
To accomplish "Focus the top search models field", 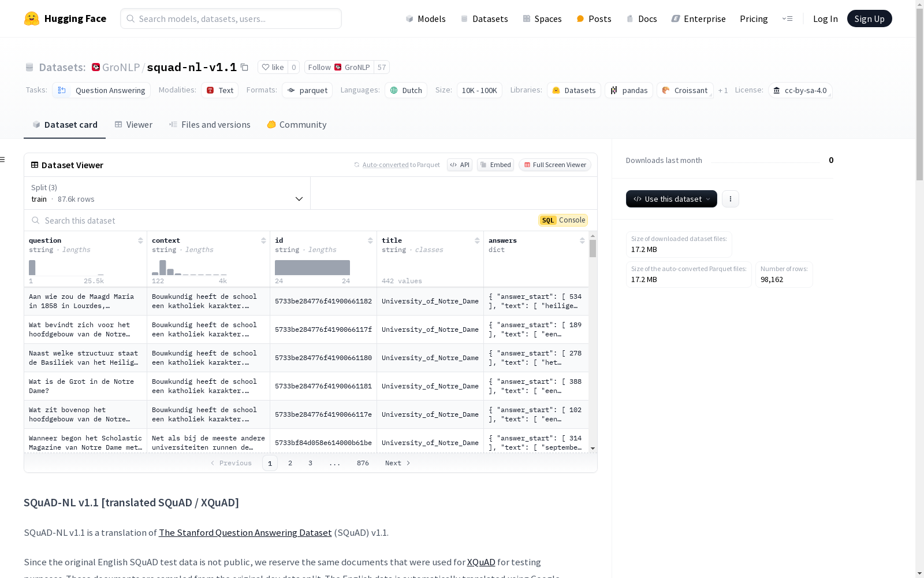I will pos(231,18).
